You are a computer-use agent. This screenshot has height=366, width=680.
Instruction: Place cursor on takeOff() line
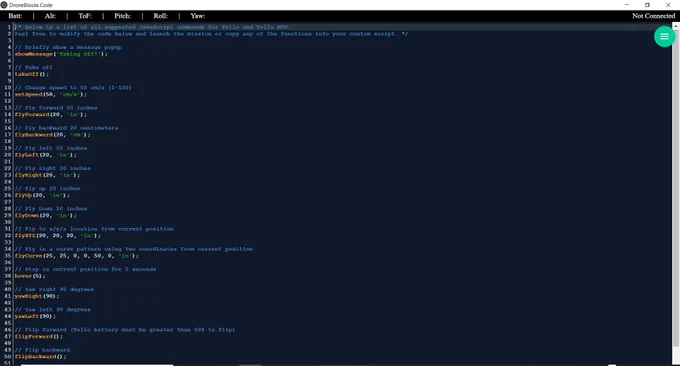32,74
